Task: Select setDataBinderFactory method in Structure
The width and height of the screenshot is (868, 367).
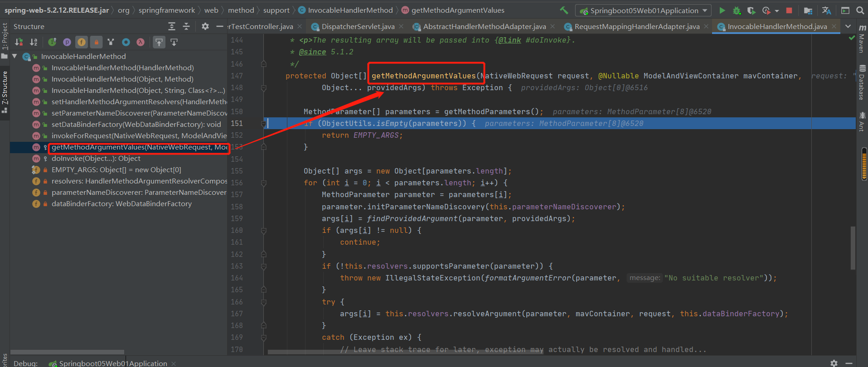Action: [136, 125]
